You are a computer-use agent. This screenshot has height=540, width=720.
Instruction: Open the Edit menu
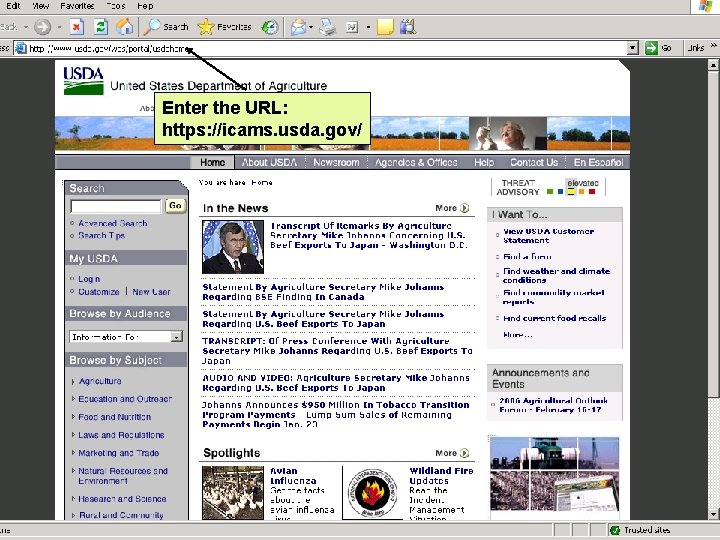coord(13,6)
